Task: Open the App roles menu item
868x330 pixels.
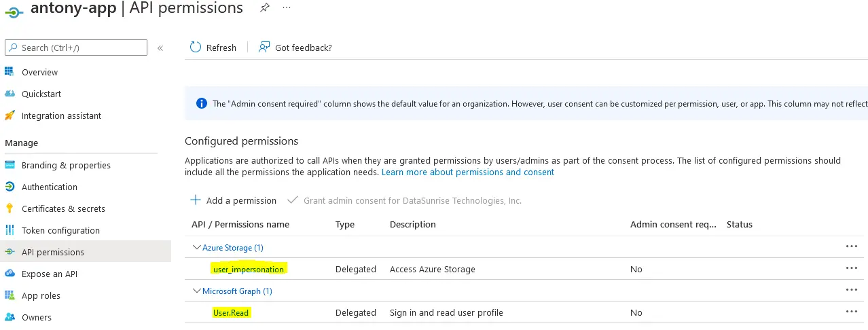Action: coord(41,295)
